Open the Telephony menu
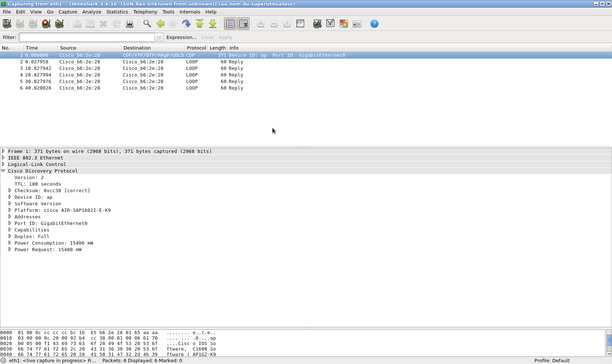612x364 pixels. click(x=145, y=12)
